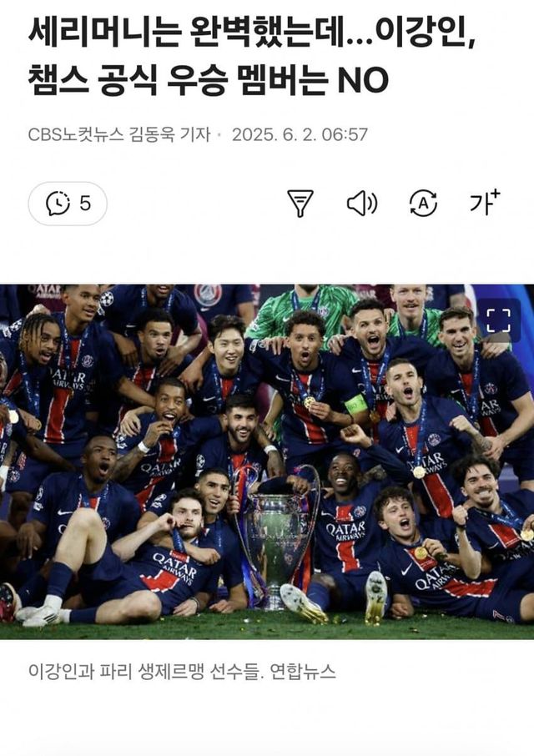The height and width of the screenshot is (756, 534).
Task: Open the article summary filter icon
Action: coord(300,203)
